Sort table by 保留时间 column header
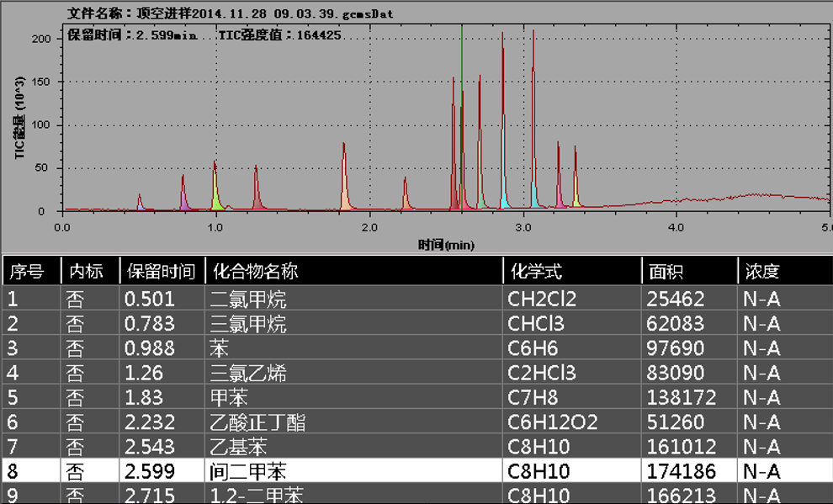This screenshot has width=833, height=504. 160,272
